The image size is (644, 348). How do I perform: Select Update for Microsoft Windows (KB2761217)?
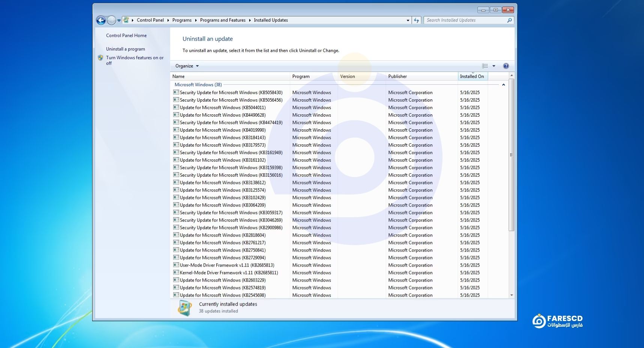(223, 243)
